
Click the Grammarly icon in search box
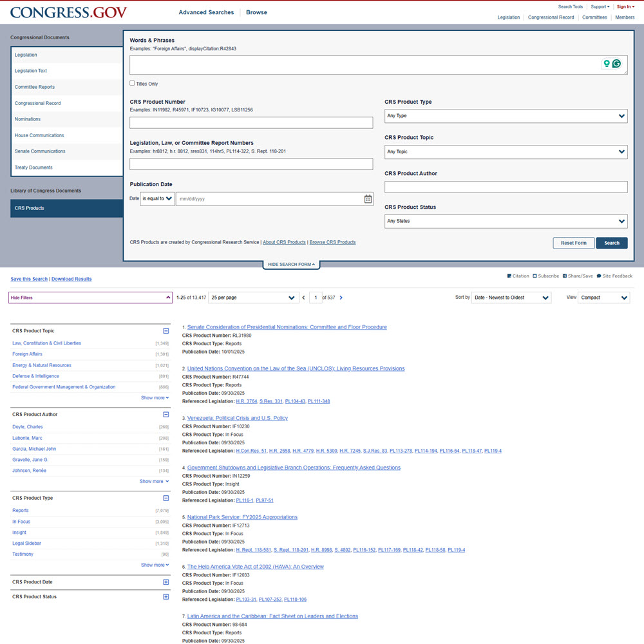coord(616,64)
